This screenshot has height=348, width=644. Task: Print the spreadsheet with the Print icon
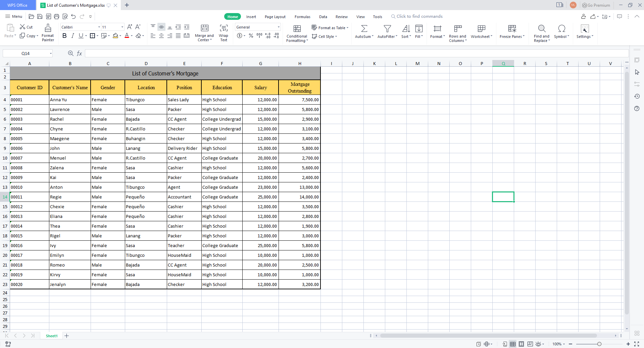[x=56, y=16]
